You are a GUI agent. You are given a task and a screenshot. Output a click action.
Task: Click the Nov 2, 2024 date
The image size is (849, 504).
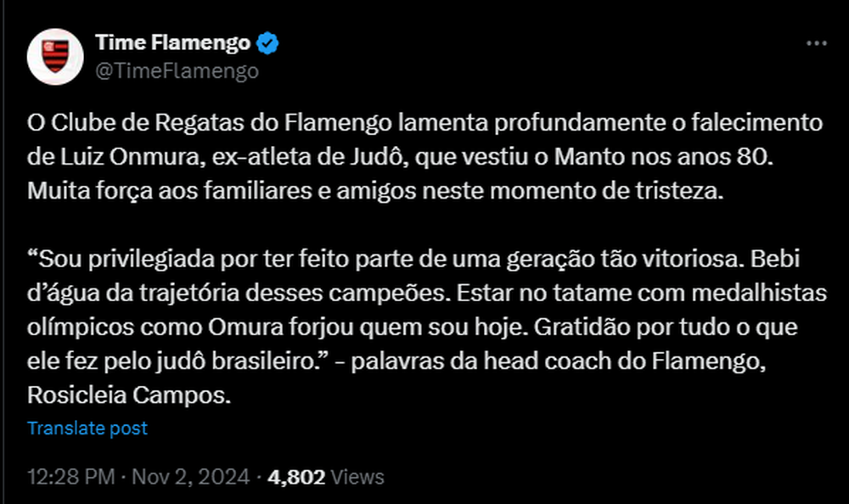tap(191, 477)
